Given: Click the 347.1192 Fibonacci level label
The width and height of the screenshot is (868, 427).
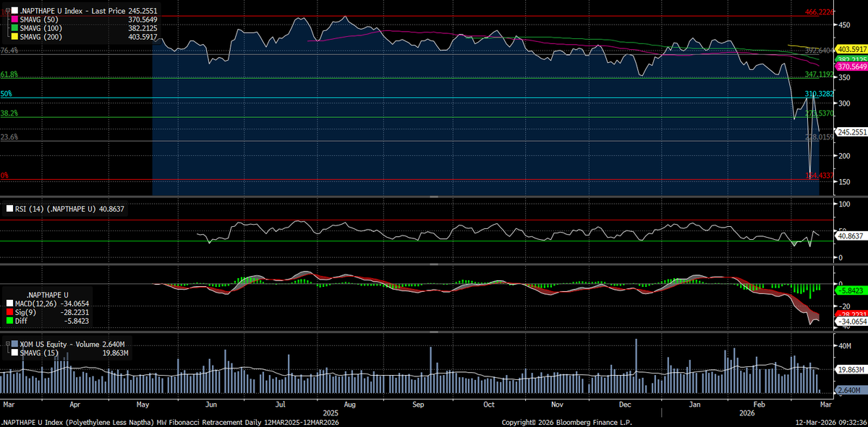Looking at the screenshot, I should click(x=819, y=74).
